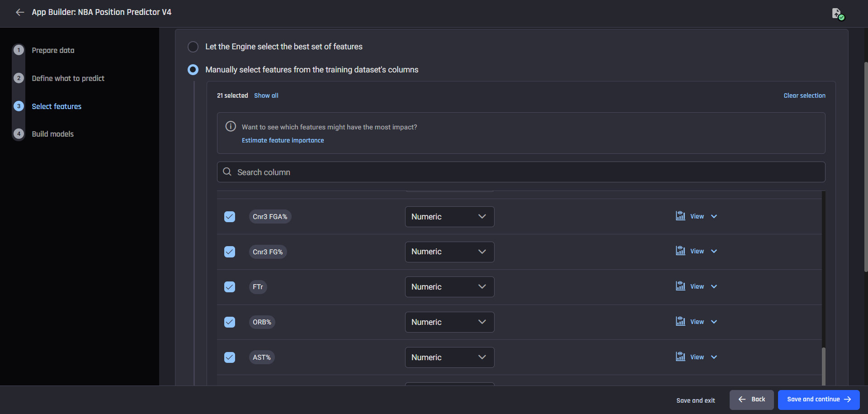Click the View link for ORB%
The height and width of the screenshot is (414, 868).
click(697, 322)
